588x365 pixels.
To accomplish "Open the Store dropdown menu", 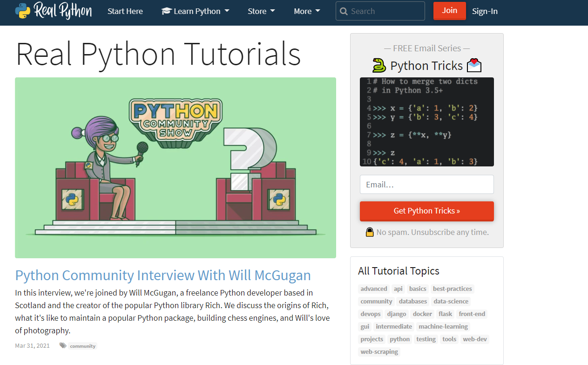I will click(261, 11).
